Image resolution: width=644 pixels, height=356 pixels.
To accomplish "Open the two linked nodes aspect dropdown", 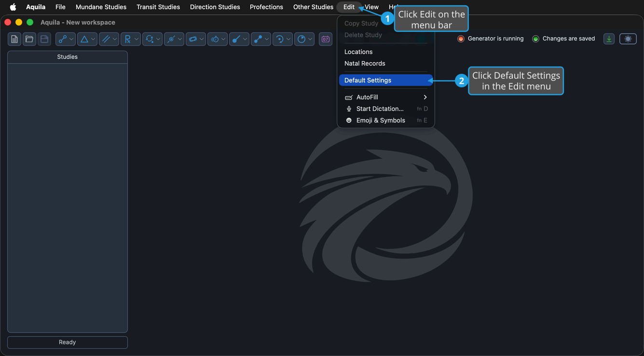I will [x=66, y=39].
